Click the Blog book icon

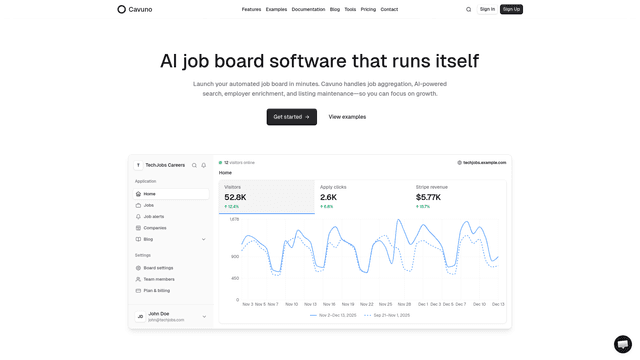138,239
